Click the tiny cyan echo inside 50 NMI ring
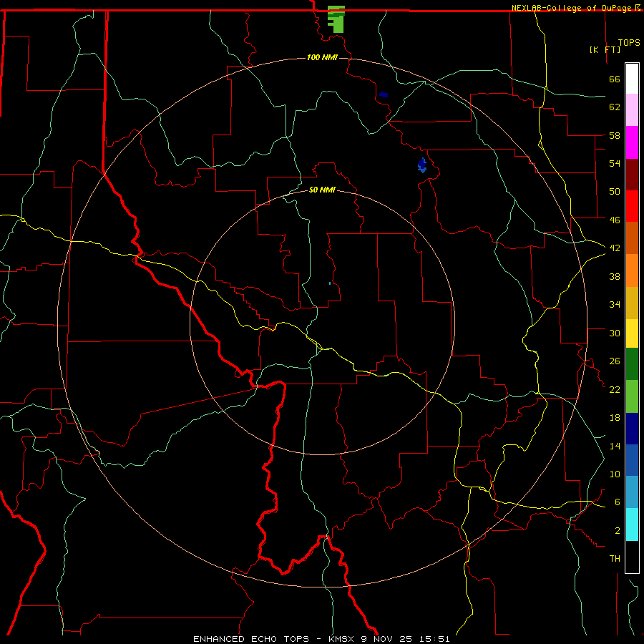This screenshot has width=644, height=644. [x=330, y=283]
